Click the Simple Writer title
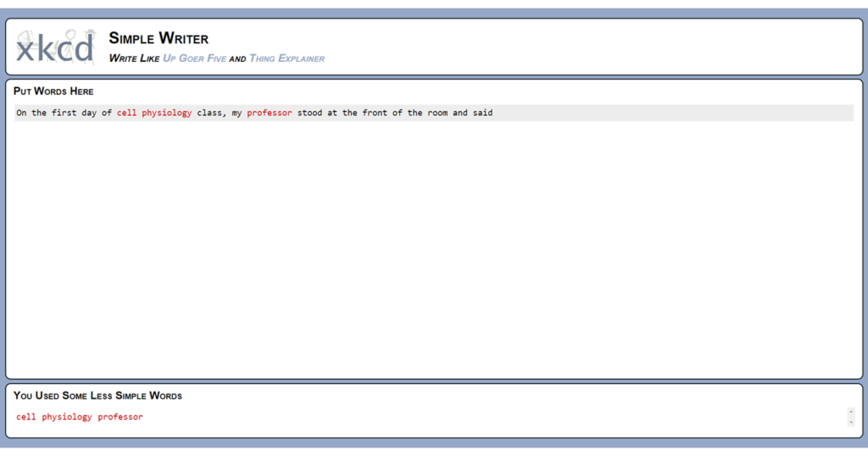This screenshot has width=868, height=456. (159, 38)
